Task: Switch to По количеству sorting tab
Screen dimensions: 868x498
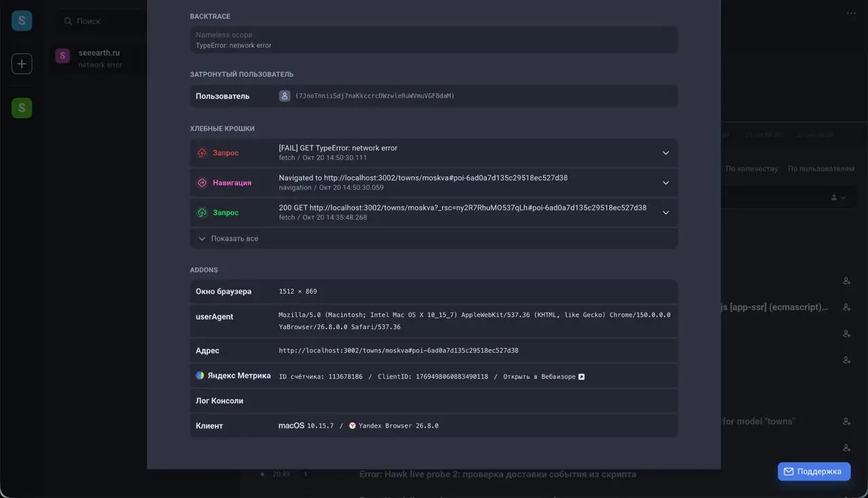Action: point(751,168)
